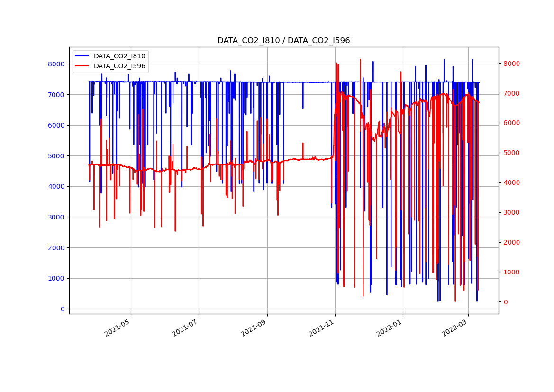This screenshot has height=392, width=554.
Task: Click the 2021-11 x-axis date label
Action: coord(320,327)
